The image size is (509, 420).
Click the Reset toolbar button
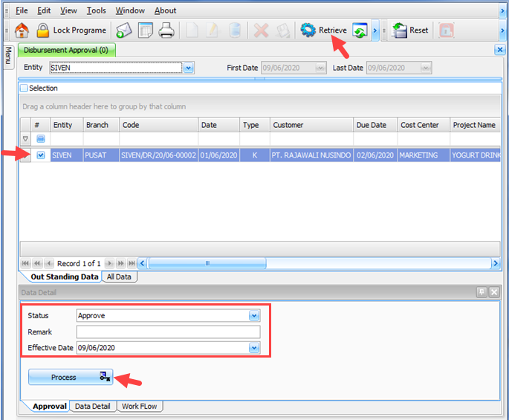point(410,30)
